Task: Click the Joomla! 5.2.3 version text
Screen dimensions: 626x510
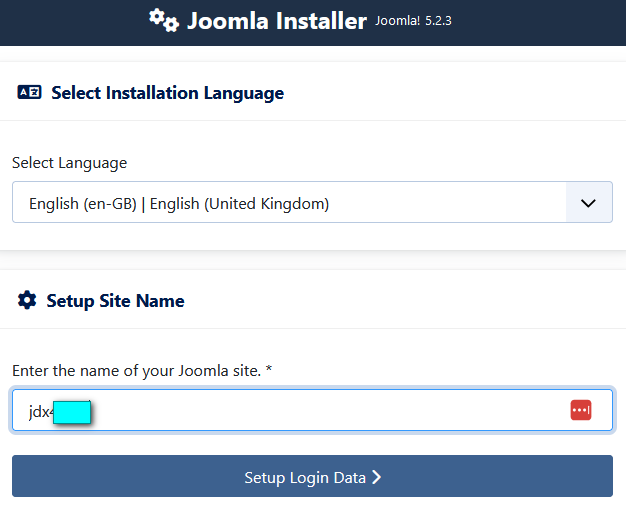Action: point(413,21)
